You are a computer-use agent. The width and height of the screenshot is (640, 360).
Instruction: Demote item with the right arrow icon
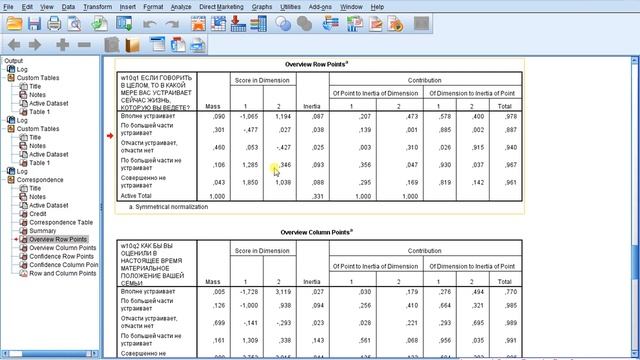point(35,44)
